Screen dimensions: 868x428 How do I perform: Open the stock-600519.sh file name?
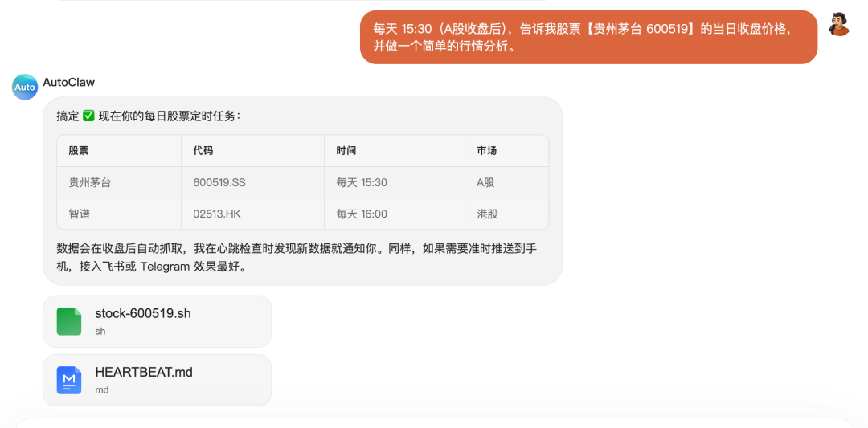143,313
